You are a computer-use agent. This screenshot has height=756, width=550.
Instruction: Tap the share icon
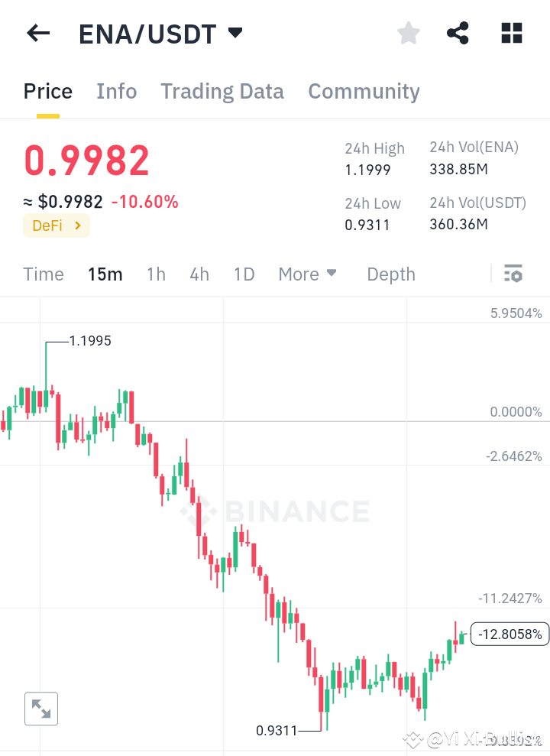(x=458, y=33)
